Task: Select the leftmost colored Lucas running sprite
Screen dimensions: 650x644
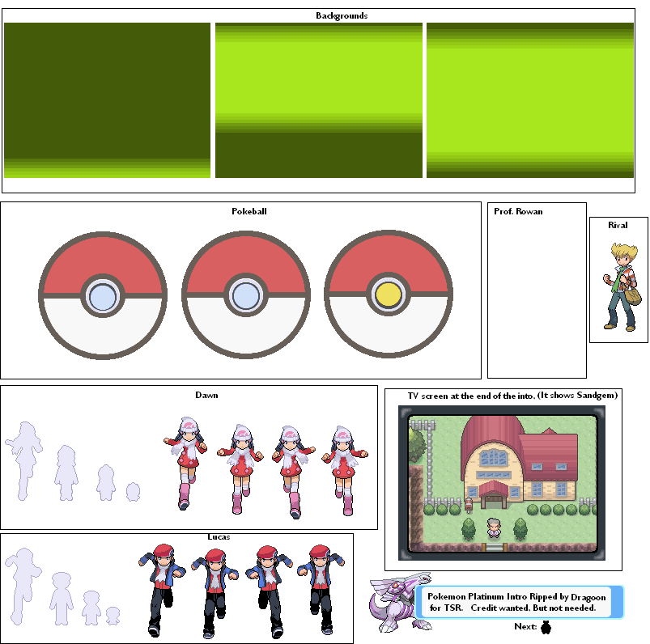Action: [162, 590]
